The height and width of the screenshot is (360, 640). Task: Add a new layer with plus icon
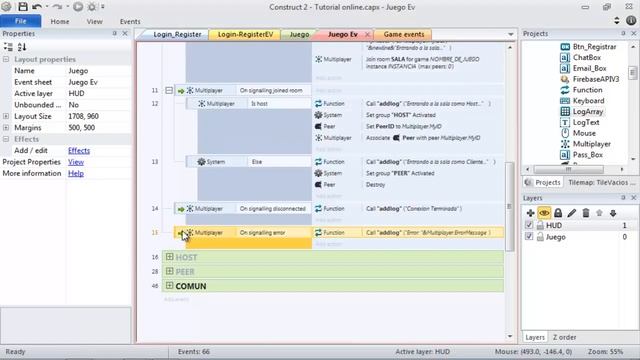530,213
